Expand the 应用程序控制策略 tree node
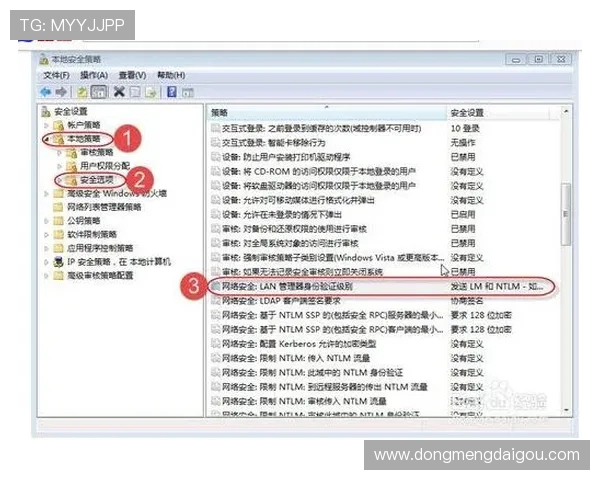Screen dimensions: 600x480 point(46,248)
